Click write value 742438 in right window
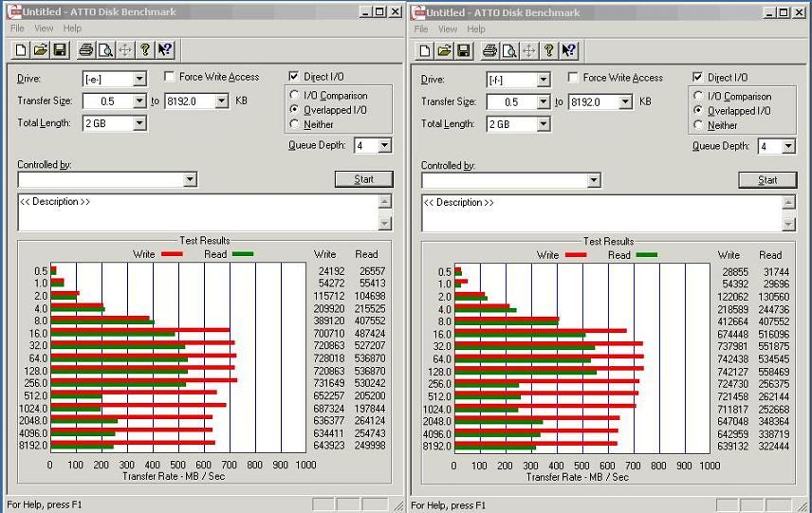 click(732, 359)
